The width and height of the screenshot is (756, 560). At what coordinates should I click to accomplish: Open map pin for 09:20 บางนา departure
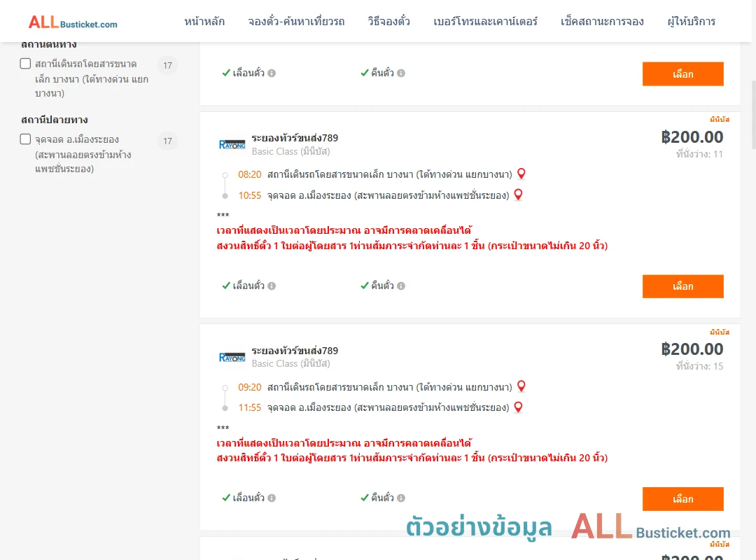521,386
